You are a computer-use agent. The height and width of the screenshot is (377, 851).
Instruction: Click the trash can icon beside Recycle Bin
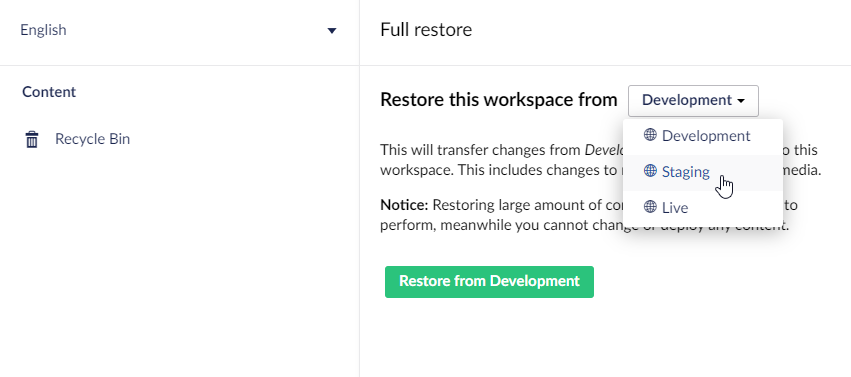tap(32, 139)
